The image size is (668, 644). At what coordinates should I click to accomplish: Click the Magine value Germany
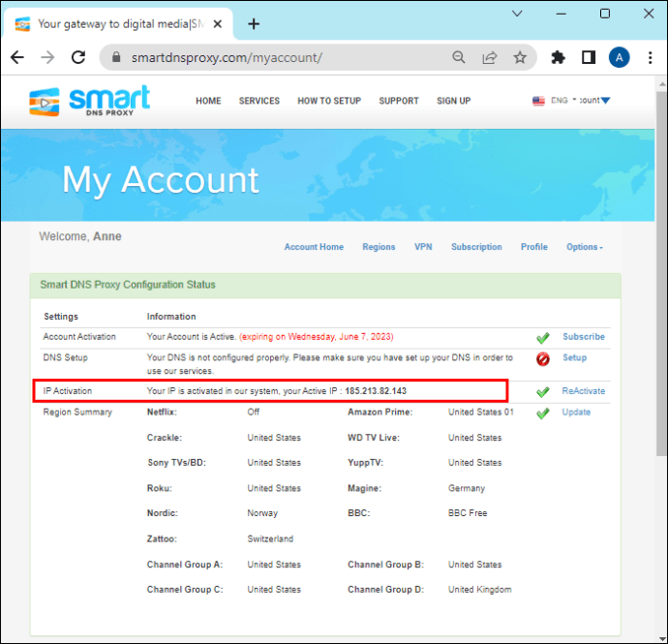(x=467, y=488)
